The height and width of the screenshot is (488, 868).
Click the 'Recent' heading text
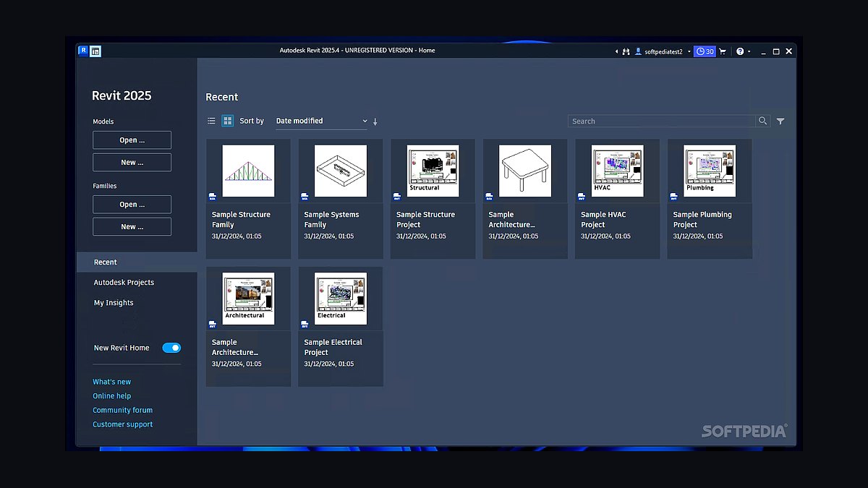(x=221, y=97)
